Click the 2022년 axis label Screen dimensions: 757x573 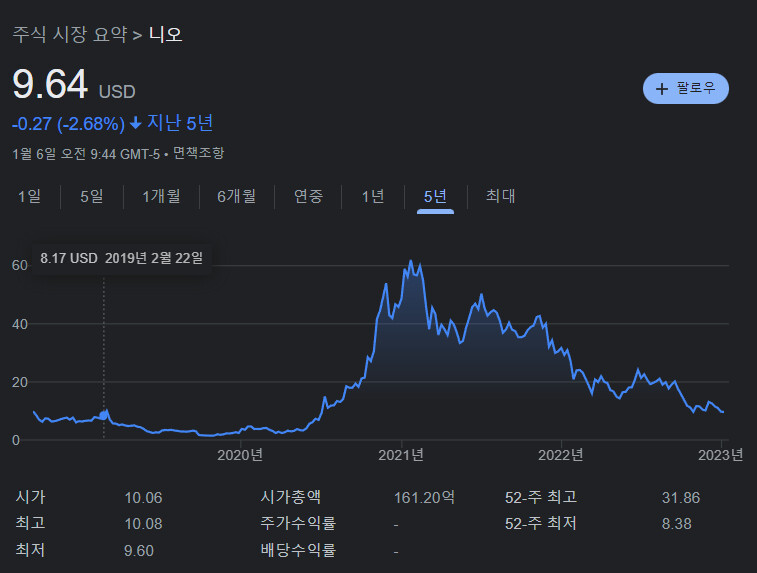click(561, 455)
